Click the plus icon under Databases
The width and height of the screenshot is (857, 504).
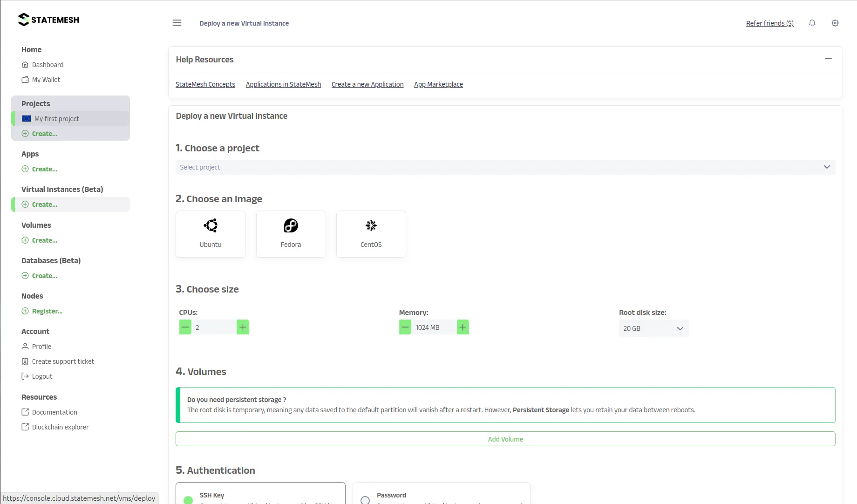(25, 276)
